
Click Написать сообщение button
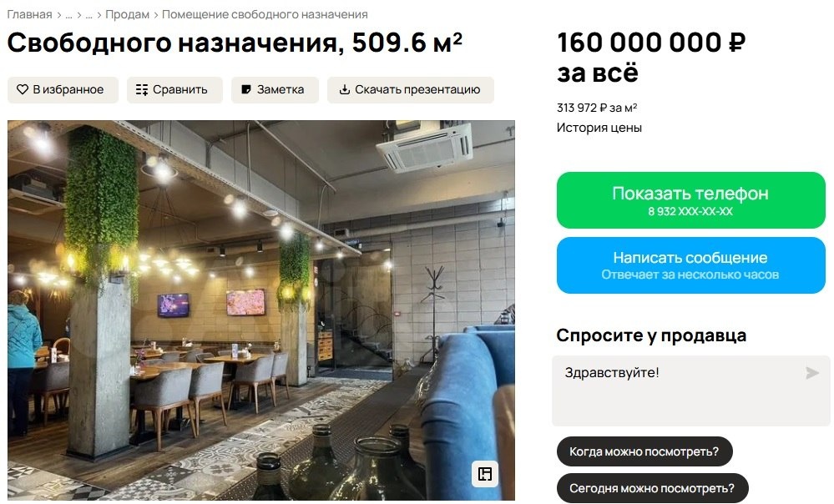pyautogui.click(x=691, y=265)
